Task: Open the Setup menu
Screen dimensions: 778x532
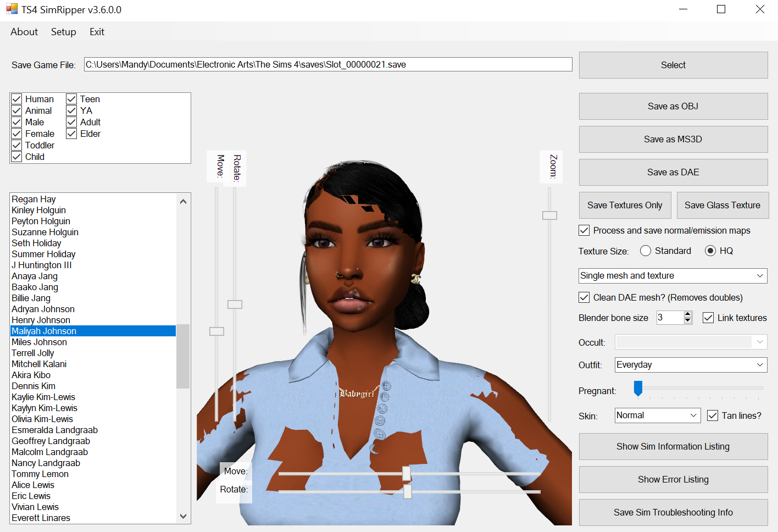Action: [63, 32]
